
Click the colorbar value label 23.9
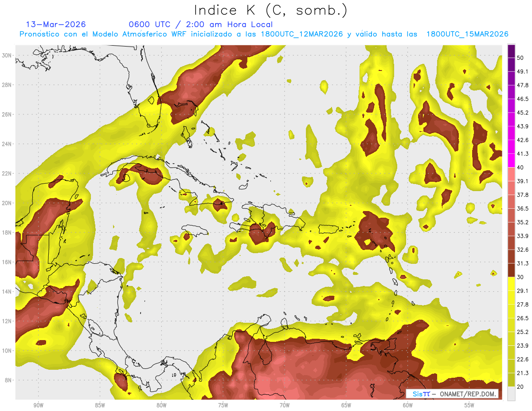pos(522,346)
